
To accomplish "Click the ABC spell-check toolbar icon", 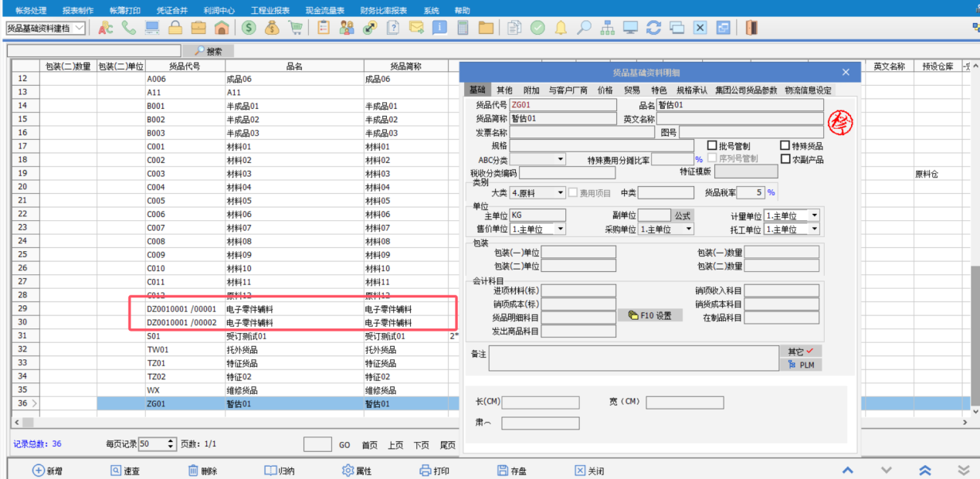I will [x=106, y=28].
